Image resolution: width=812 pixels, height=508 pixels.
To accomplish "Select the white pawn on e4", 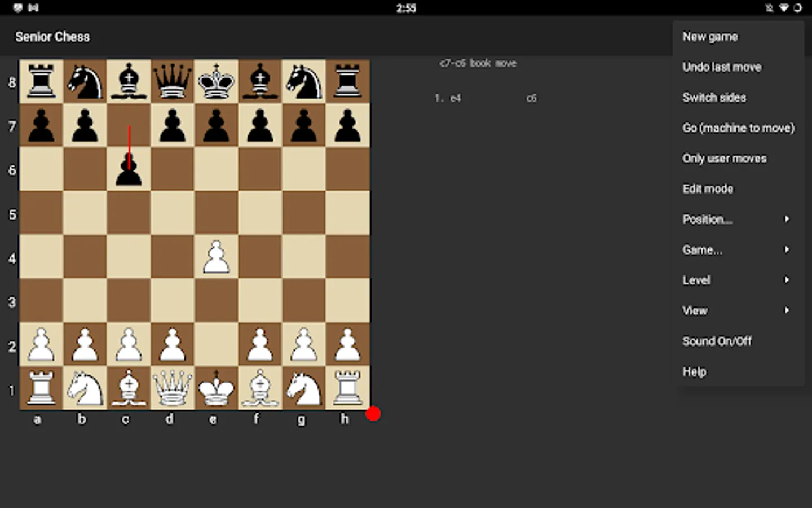I will tap(216, 257).
